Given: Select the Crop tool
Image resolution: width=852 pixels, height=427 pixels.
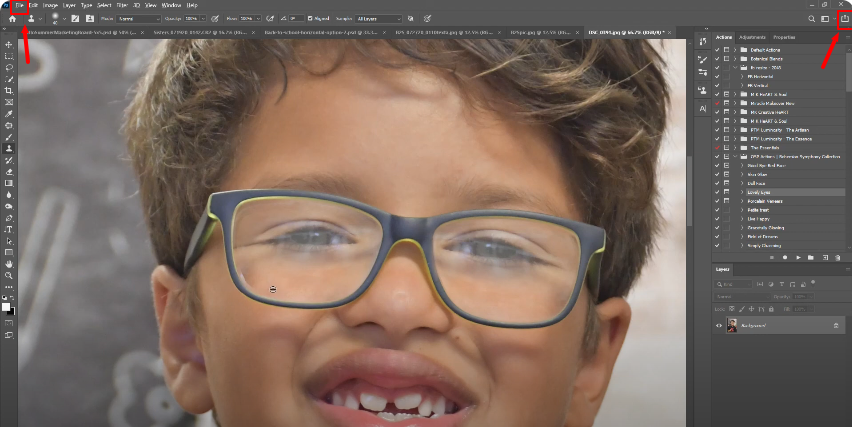Looking at the screenshot, I should (x=9, y=91).
